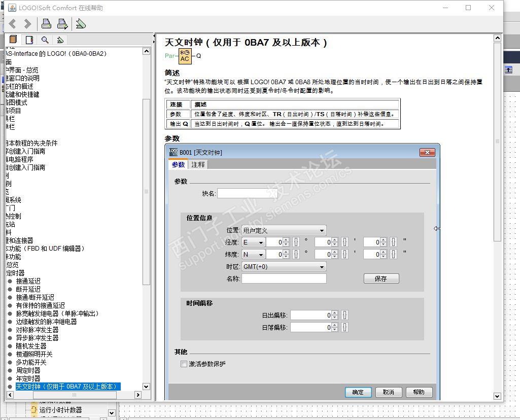The height and width of the screenshot is (420, 520).
Task: Select the 注释 tab in B001 dialog
Action: [198, 164]
